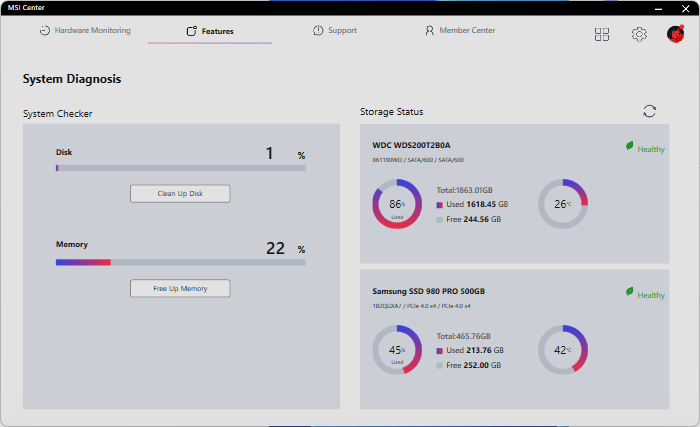Click the Clean Up Disk button
The image size is (700, 427).
tap(180, 193)
